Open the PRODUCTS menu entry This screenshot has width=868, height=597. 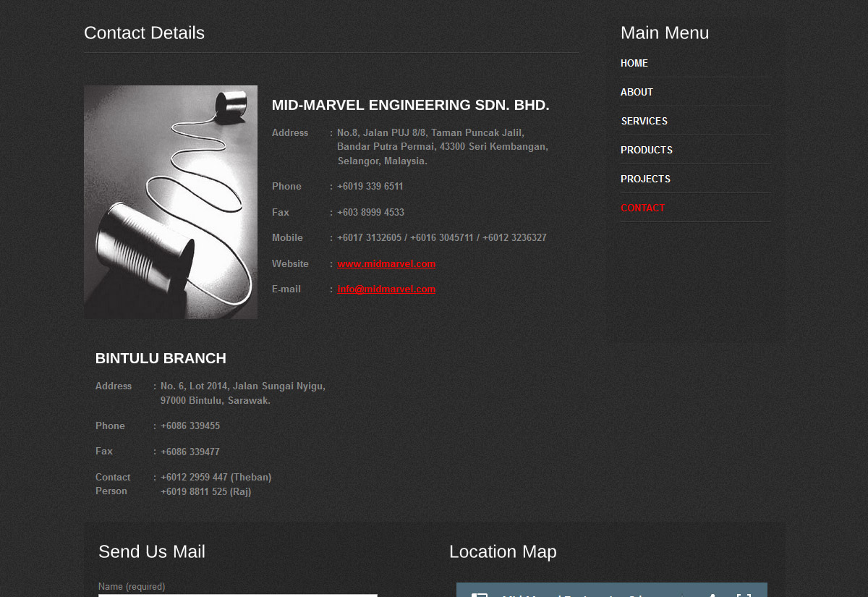(x=647, y=151)
